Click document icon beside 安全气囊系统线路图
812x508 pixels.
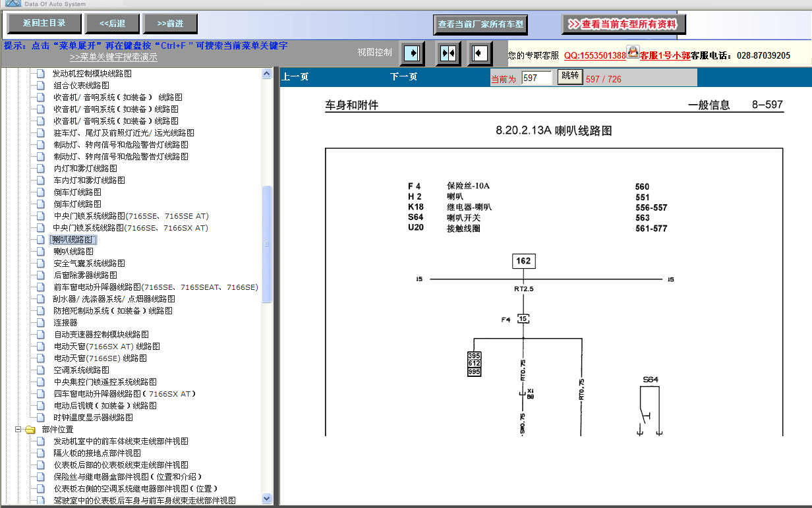click(41, 264)
